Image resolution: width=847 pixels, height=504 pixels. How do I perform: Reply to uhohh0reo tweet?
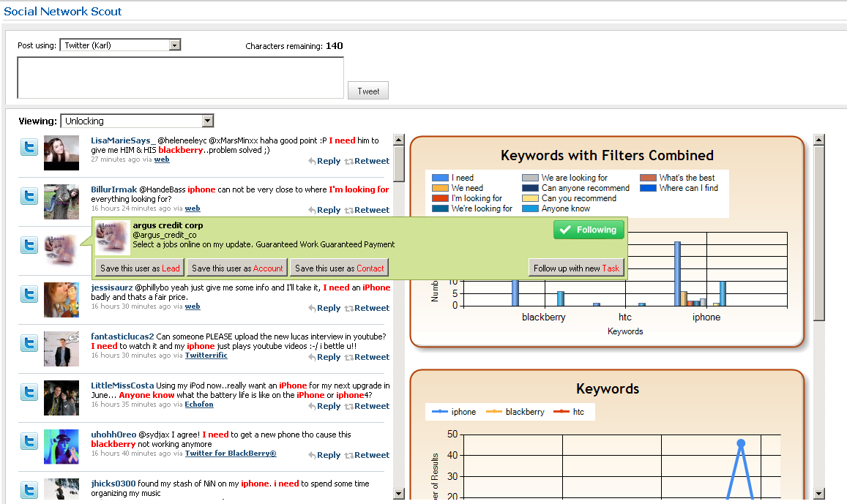pyautogui.click(x=324, y=456)
